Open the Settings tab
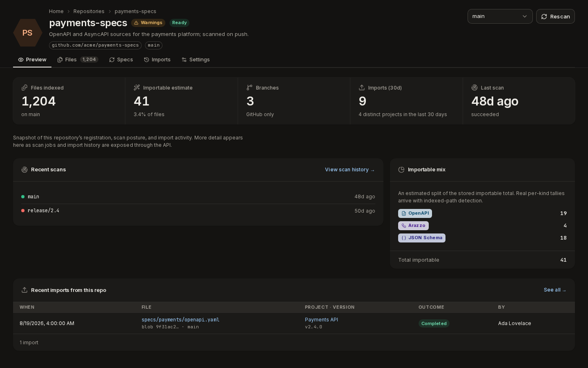The width and height of the screenshot is (588, 368). (x=196, y=60)
